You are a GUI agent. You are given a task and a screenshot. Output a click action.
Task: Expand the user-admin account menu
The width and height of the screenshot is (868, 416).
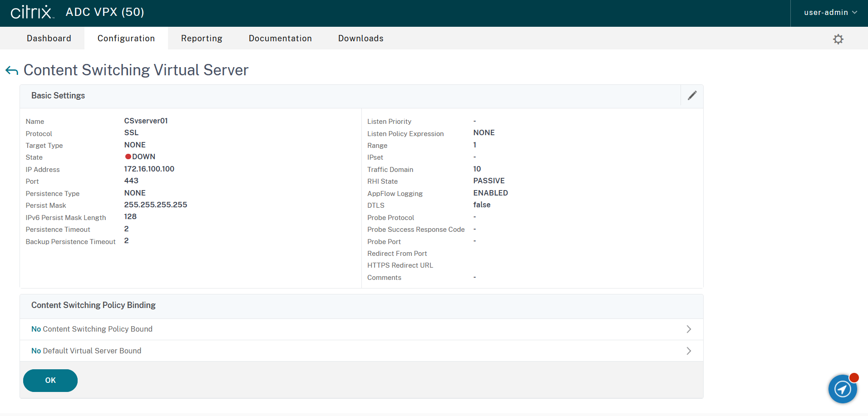(x=830, y=13)
